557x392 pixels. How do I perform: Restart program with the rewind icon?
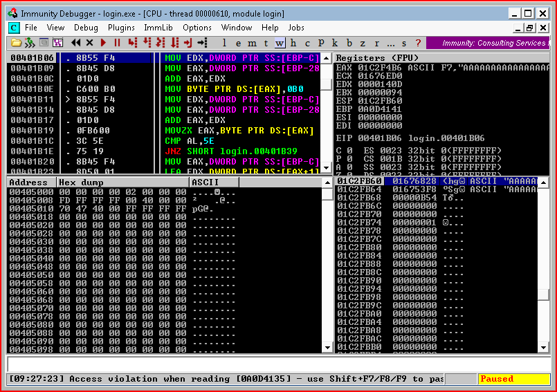coord(75,43)
